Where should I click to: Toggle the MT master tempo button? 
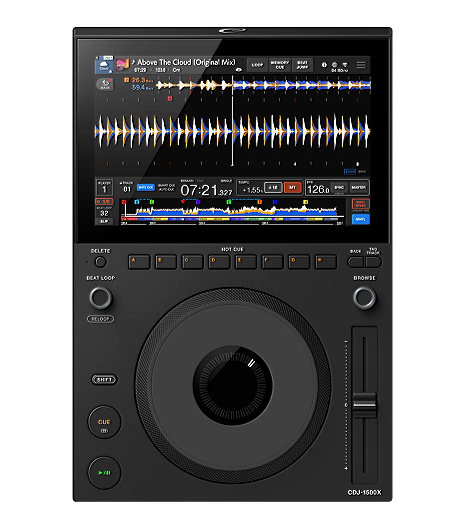tap(293, 187)
